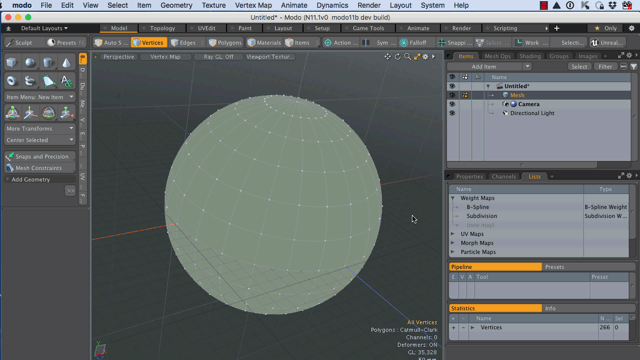The image size is (640, 360).
Task: Open the Center Selected dropdown
Action: pyautogui.click(x=40, y=140)
